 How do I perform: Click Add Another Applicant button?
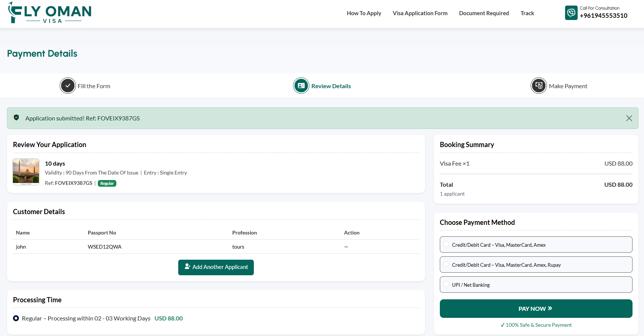[x=216, y=267]
